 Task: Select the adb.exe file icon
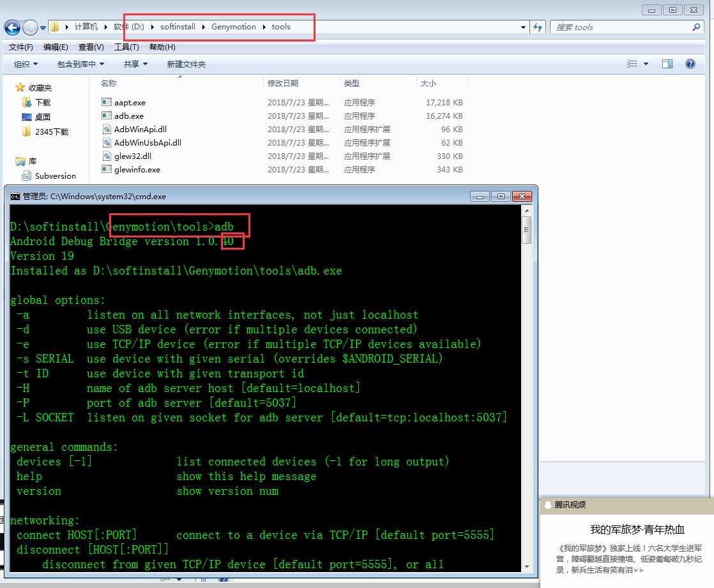coord(107,115)
